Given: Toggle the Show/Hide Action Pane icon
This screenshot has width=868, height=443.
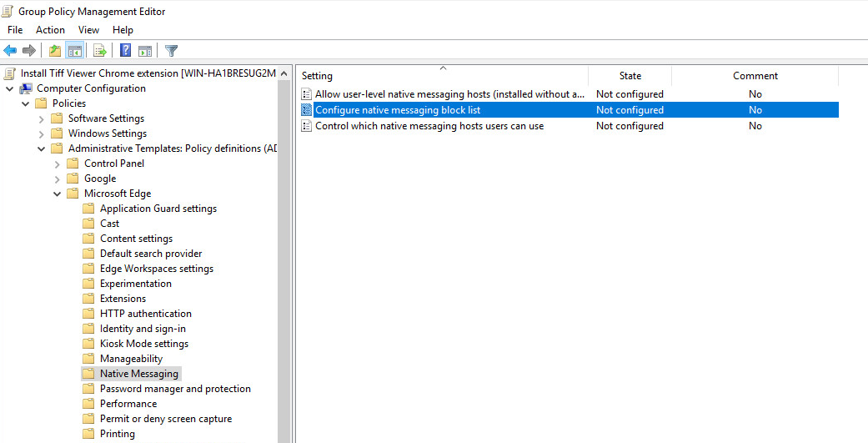Looking at the screenshot, I should click(144, 51).
